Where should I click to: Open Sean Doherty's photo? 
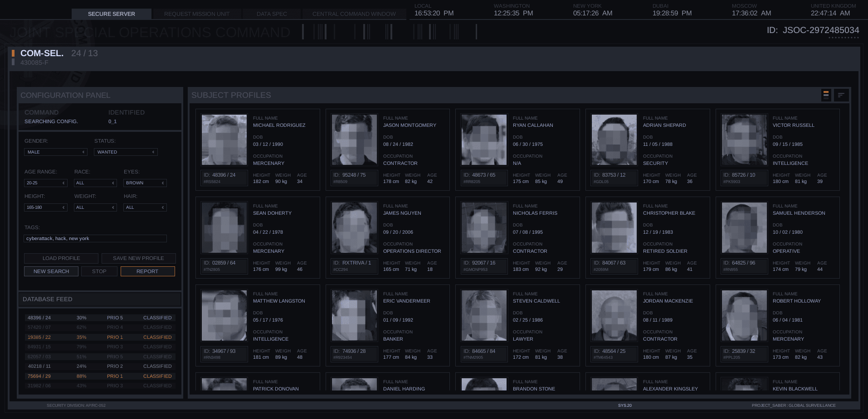224,227
